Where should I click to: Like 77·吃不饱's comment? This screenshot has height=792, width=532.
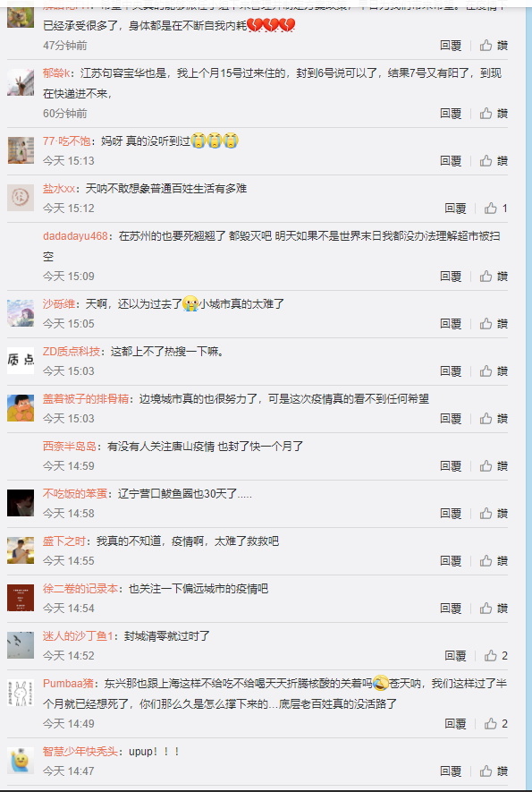coord(494,160)
